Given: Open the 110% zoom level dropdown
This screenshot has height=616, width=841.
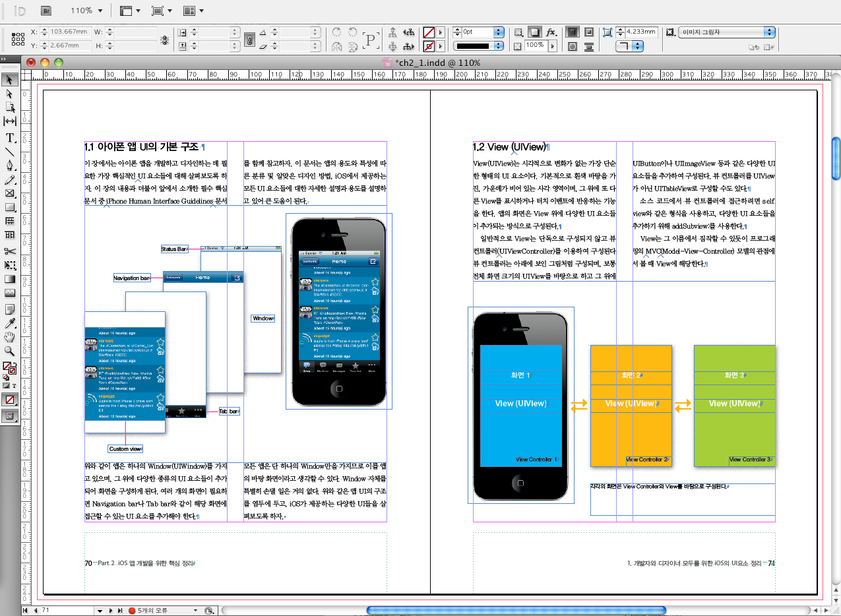Looking at the screenshot, I should click(x=100, y=11).
